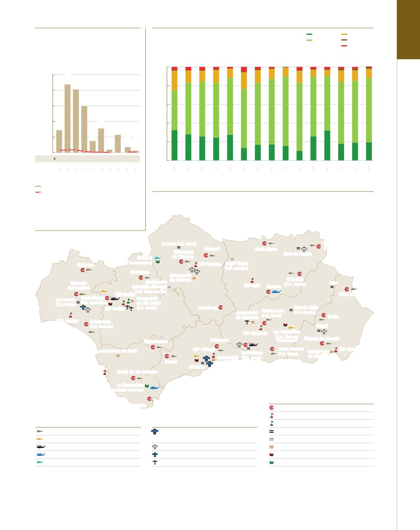
Task: Select the yellow helicopter legend icon
Action: click(39, 439)
